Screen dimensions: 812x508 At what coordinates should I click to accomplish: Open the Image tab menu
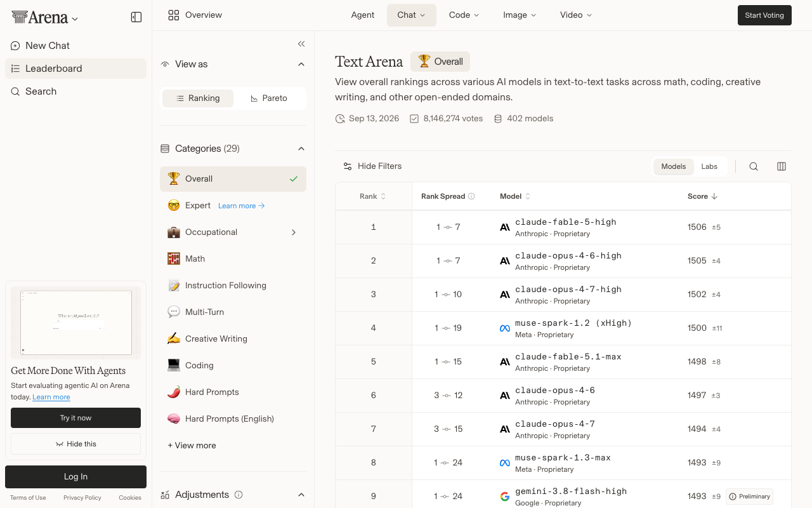click(x=520, y=15)
